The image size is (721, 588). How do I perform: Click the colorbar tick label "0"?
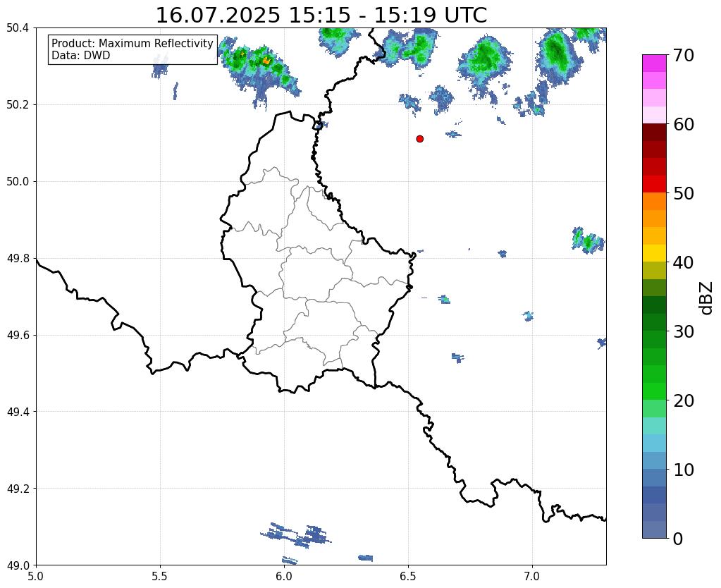tap(678, 539)
